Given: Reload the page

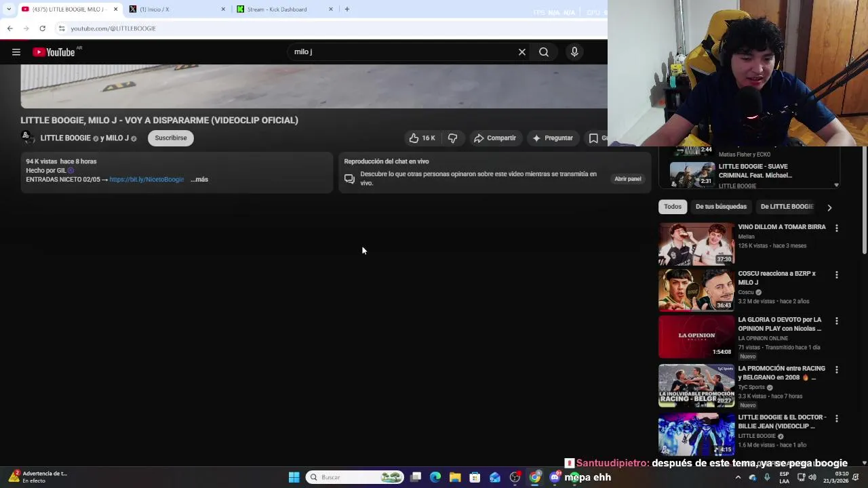Looking at the screenshot, I should click(42, 28).
